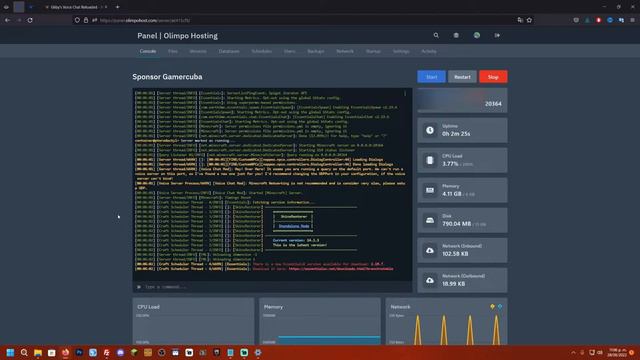
Task: Click the Disk drive icon
Action: [x=430, y=220]
